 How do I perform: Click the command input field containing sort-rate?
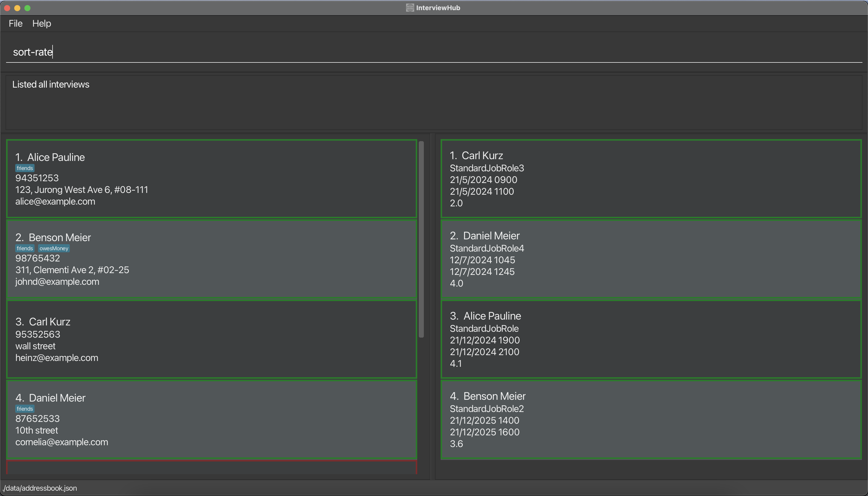(434, 52)
